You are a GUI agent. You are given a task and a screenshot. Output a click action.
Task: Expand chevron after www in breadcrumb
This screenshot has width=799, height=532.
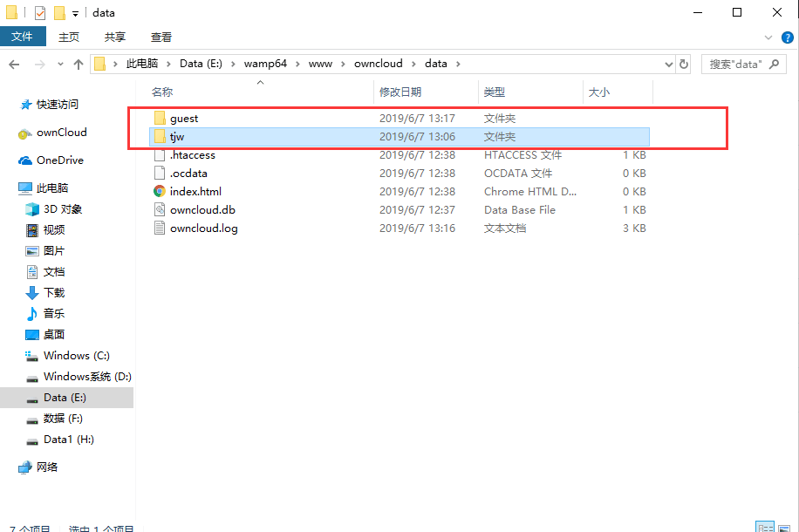tap(343, 65)
